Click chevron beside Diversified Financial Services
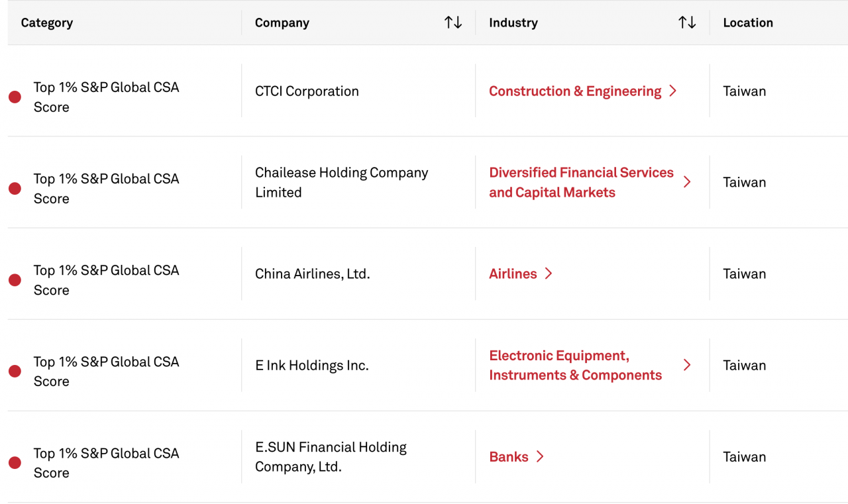 pyautogui.click(x=687, y=182)
